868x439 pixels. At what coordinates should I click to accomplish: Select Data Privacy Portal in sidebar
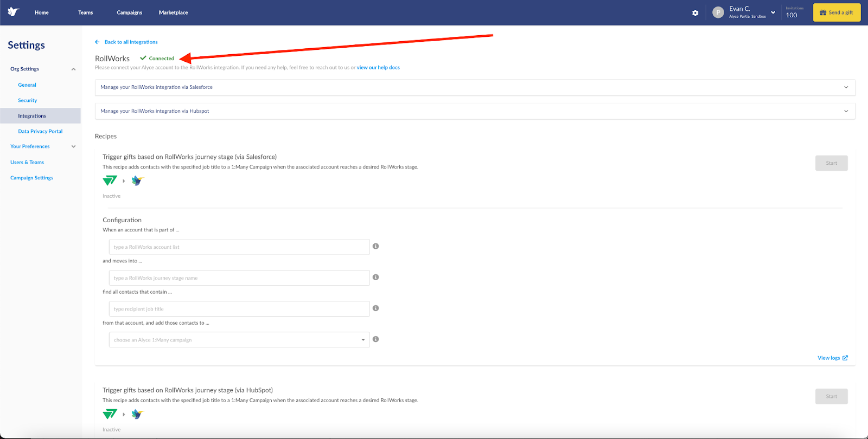tap(40, 131)
